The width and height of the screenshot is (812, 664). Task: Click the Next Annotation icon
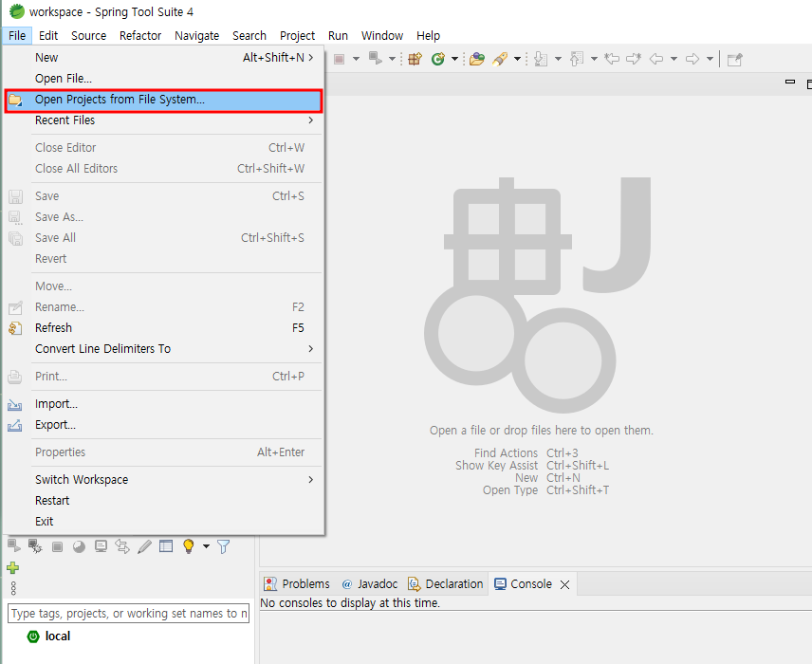tap(541, 59)
